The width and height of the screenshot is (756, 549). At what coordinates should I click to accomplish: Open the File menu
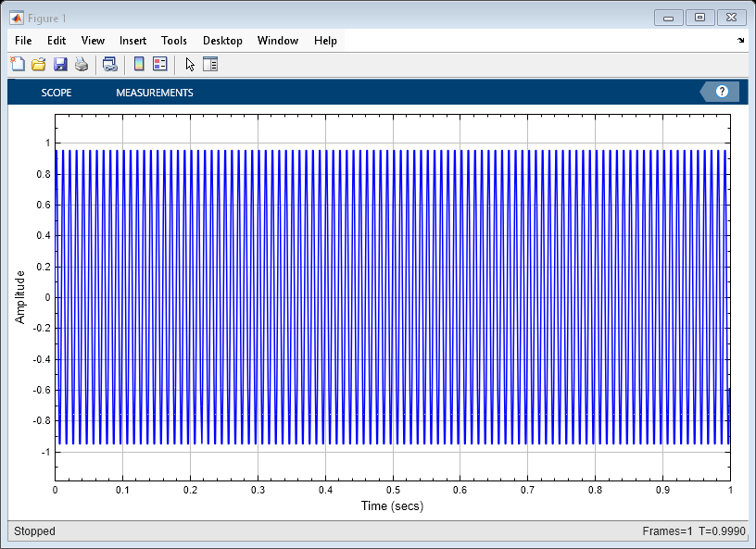(x=23, y=41)
